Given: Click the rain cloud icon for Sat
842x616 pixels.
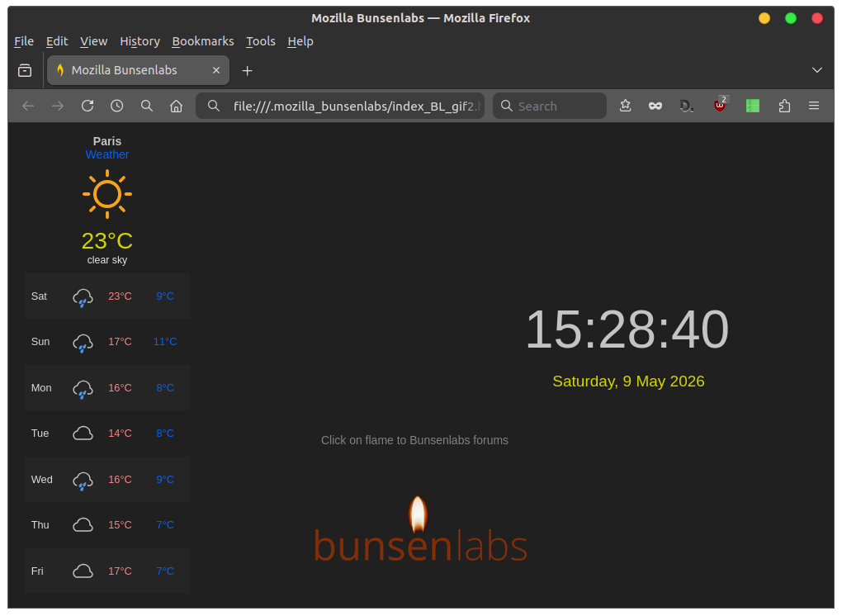Looking at the screenshot, I should point(83,297).
